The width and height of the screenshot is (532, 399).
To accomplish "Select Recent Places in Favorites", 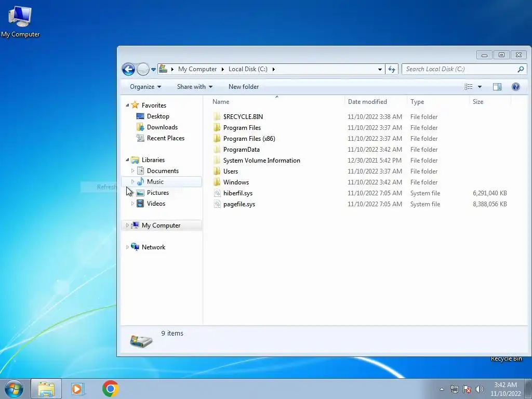I will 166,138.
